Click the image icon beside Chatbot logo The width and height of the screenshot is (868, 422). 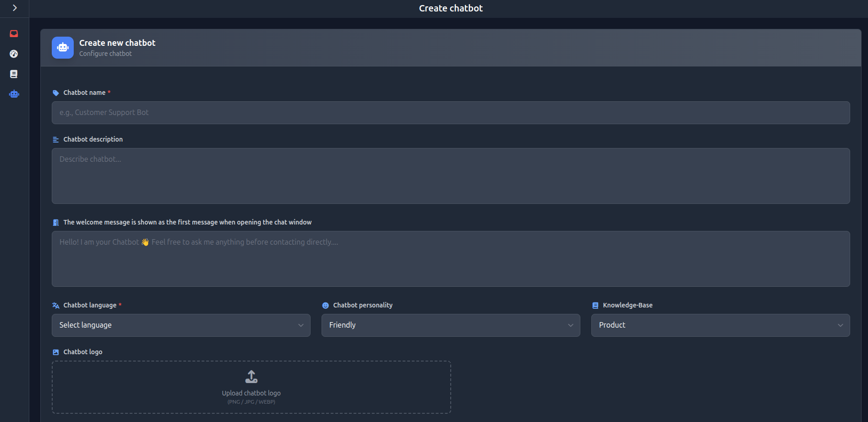pos(55,351)
